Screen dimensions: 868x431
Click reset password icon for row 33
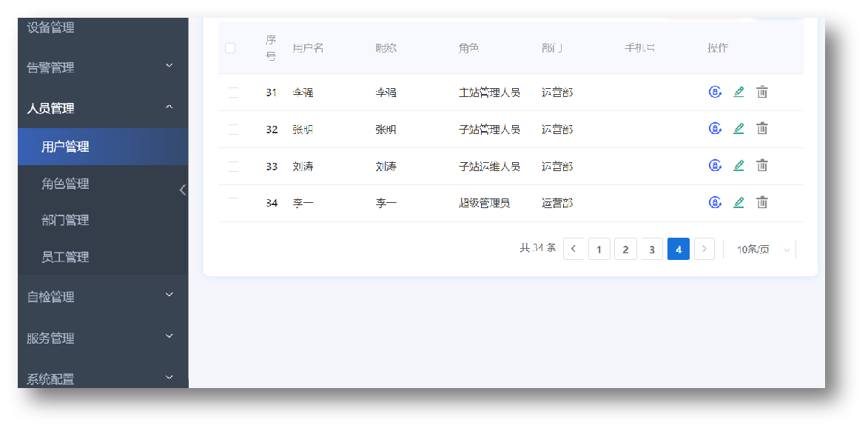pyautogui.click(x=715, y=165)
